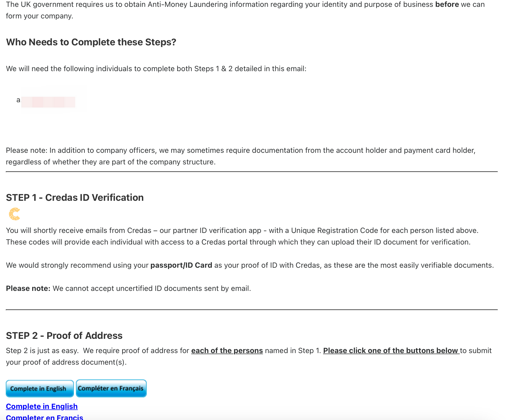Click the blue Complete in English button
The width and height of the screenshot is (508, 420).
pos(40,388)
